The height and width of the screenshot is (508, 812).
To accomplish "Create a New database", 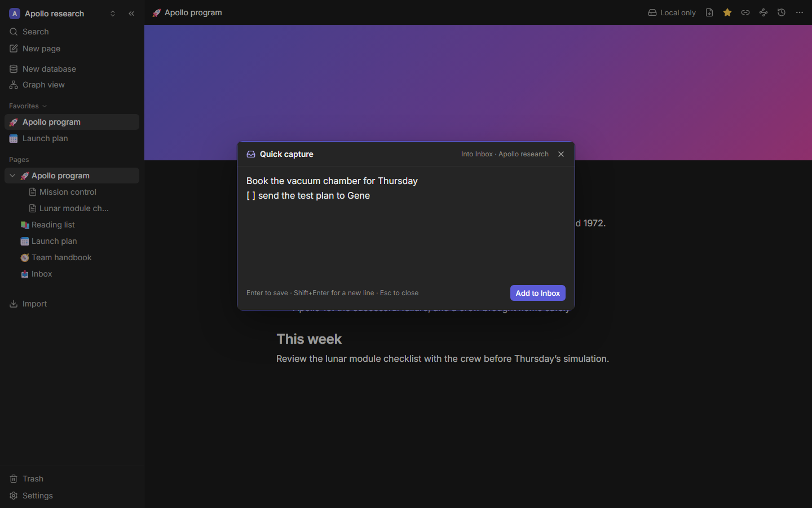I will 72,69.
